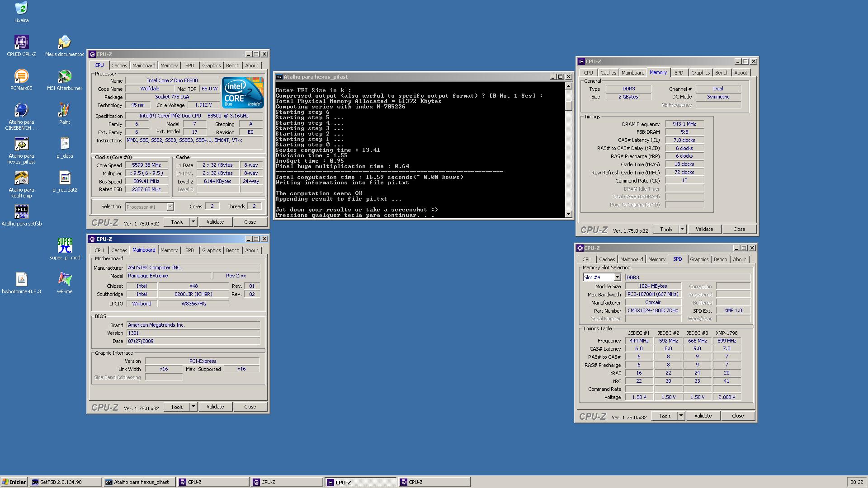Click the BIOS version 1301 field
The width and height of the screenshot is (868, 488).
pos(193,333)
